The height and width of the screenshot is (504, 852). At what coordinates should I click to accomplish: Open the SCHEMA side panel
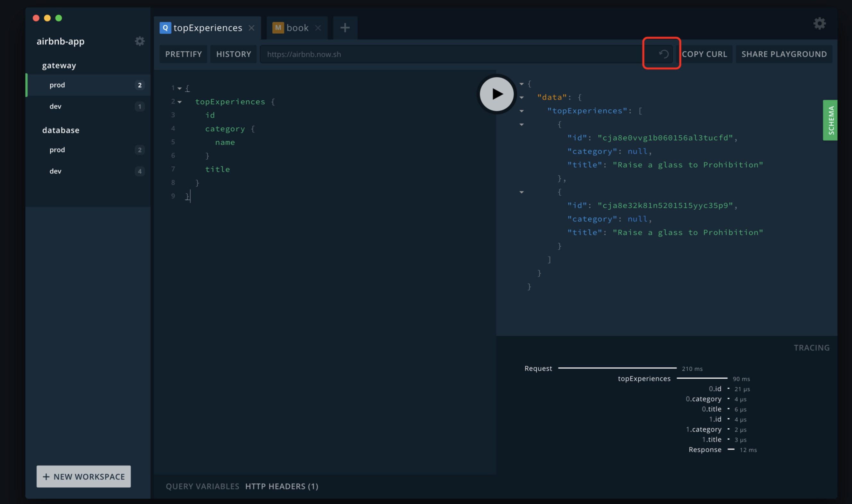831,120
